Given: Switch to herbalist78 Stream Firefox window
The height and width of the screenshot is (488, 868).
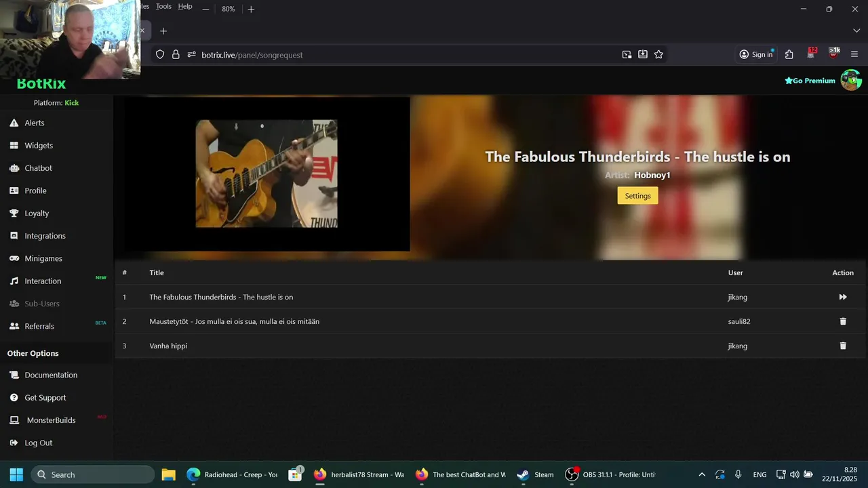Looking at the screenshot, I should 359,474.
